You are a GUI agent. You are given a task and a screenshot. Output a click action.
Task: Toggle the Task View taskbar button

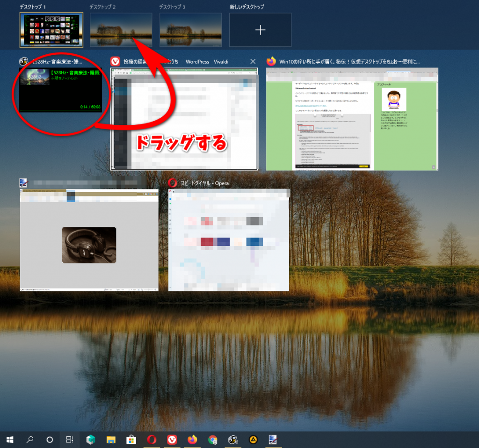point(70,439)
